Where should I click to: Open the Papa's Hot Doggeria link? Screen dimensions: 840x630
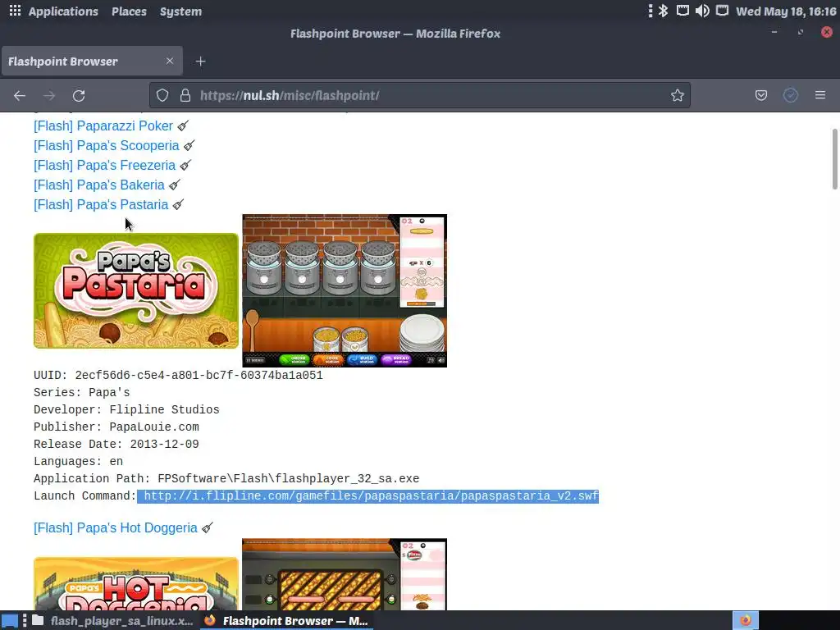(x=116, y=527)
